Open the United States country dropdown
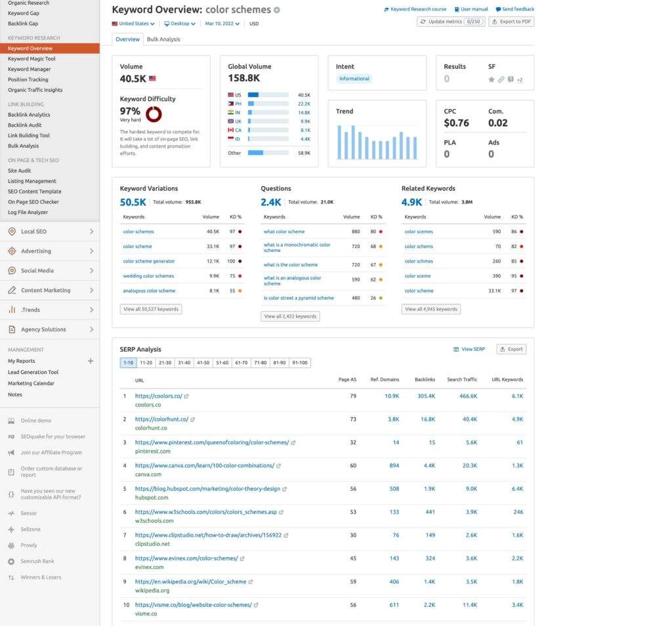Image resolution: width=672 pixels, height=626 pixels. click(x=133, y=24)
